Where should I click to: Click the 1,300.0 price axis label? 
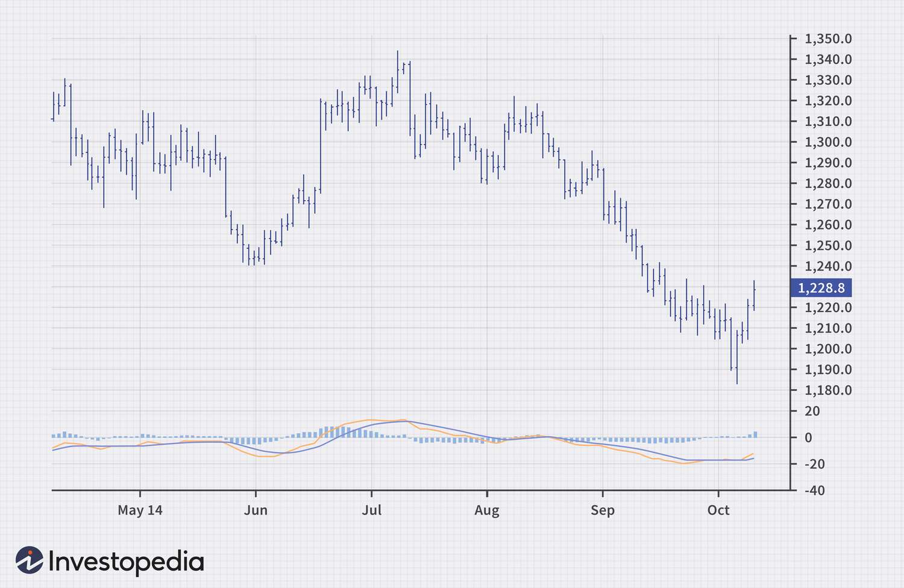(829, 142)
